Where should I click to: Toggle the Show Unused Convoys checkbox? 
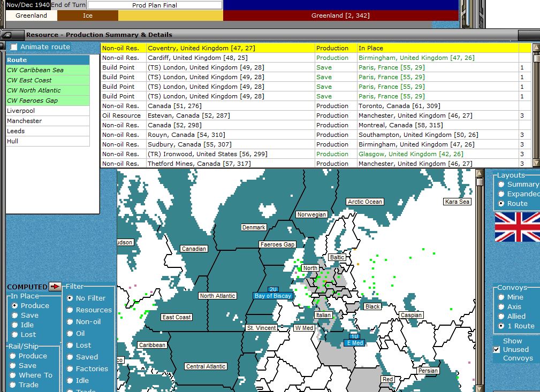(x=497, y=349)
